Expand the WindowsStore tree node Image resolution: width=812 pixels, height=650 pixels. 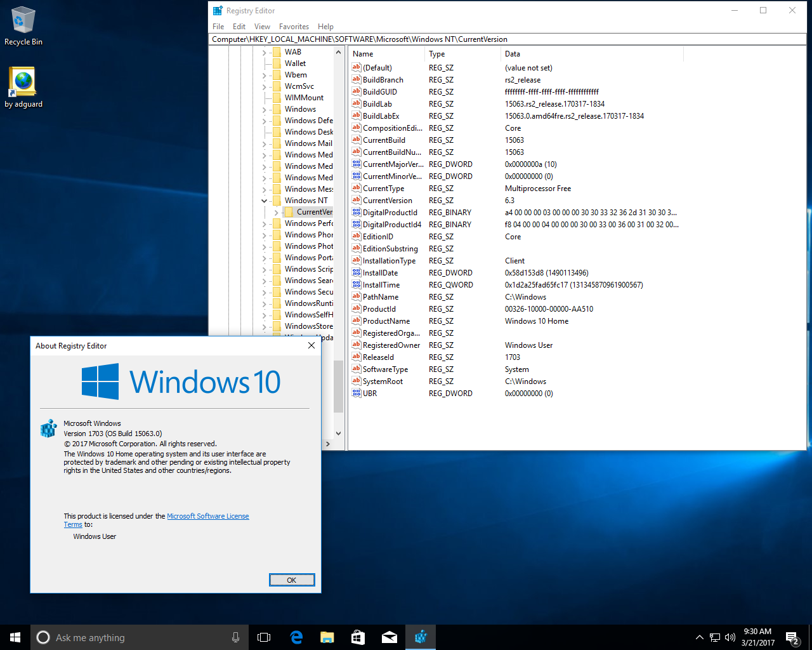(265, 326)
